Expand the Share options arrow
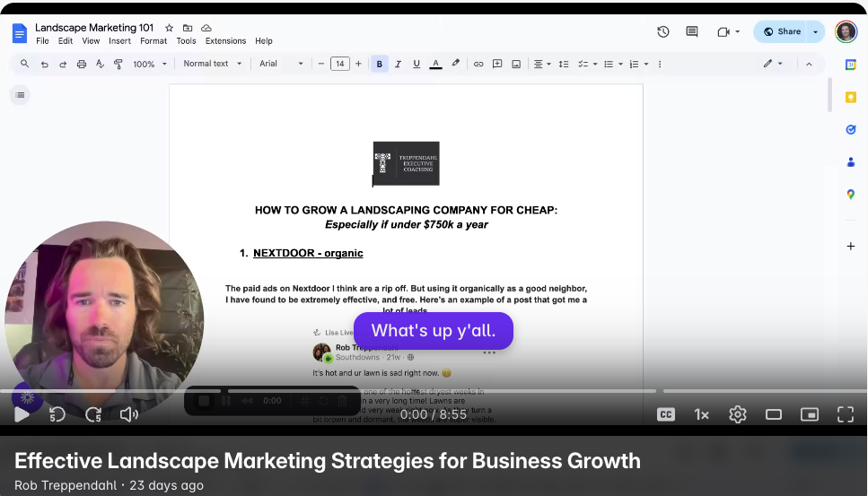 click(x=815, y=31)
